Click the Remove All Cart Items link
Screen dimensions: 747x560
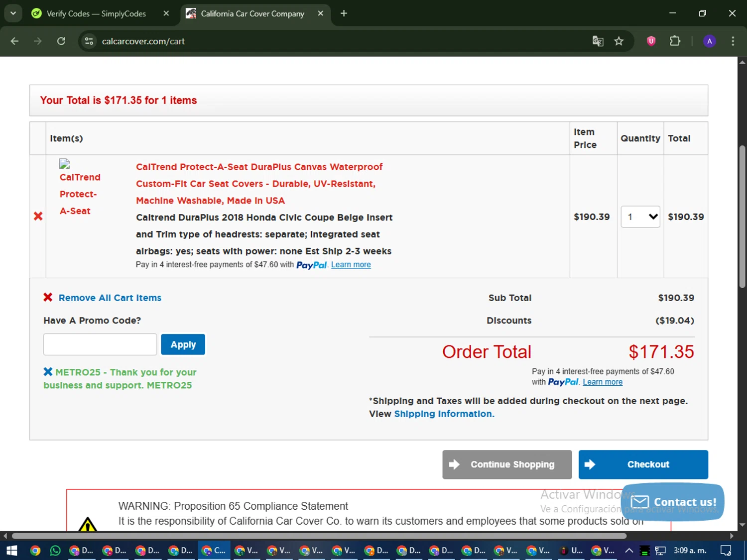(x=110, y=298)
